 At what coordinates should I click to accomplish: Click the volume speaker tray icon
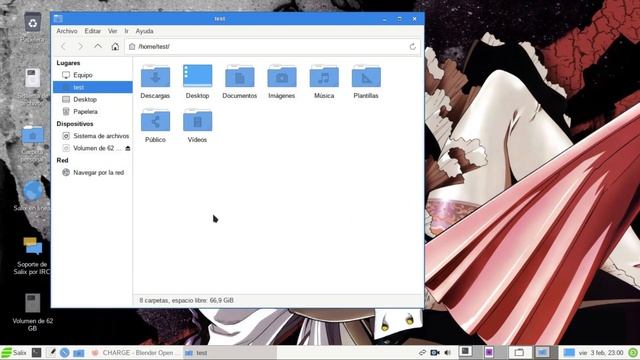pyautogui.click(x=447, y=353)
